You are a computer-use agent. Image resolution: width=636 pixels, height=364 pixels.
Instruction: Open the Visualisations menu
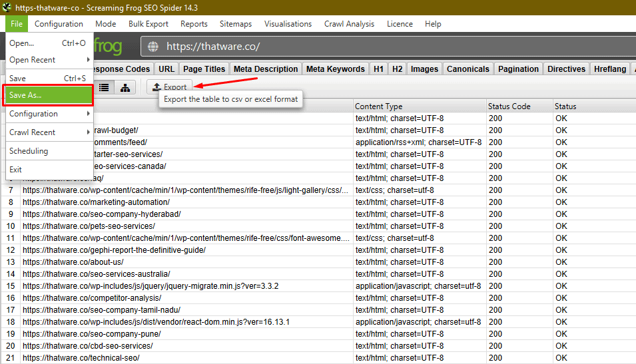click(x=288, y=24)
